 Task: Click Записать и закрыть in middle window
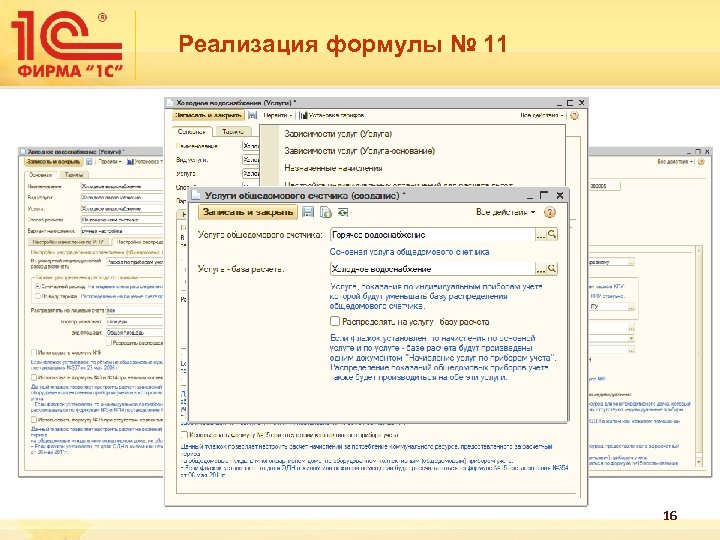click(208, 115)
